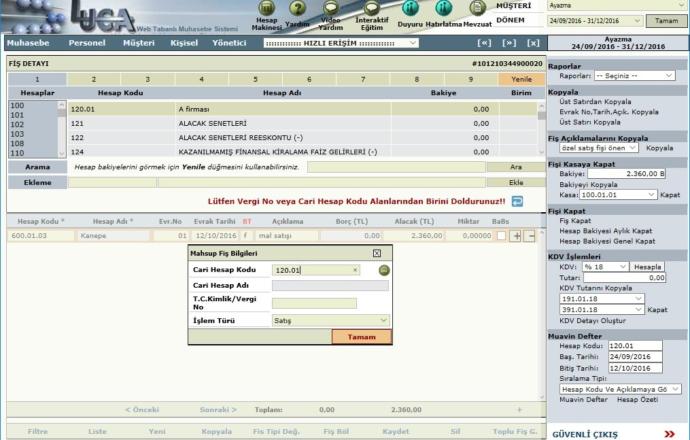The height and width of the screenshot is (440, 690).
Task: Click the KDV Detayı Oluştur link
Action: [x=592, y=321]
